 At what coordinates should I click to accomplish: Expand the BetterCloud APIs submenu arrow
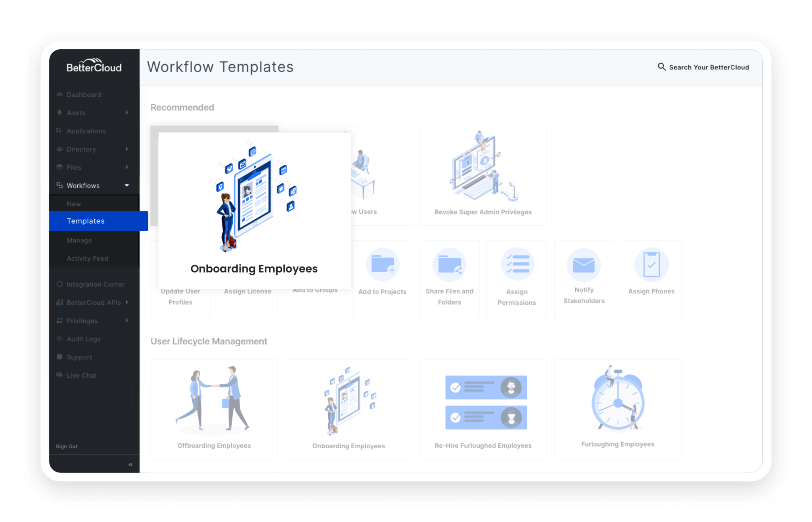tap(127, 302)
